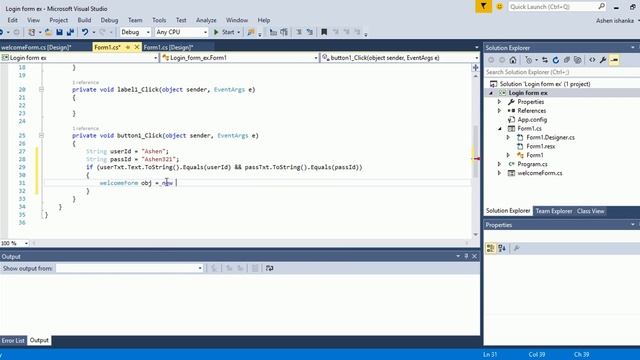This screenshot has height=360, width=640.
Task: Toggle word wrap in Output panel
Action: 269,268
